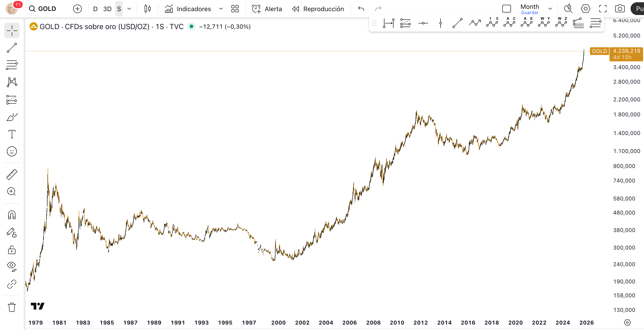The image size is (644, 330).
Task: Toggle lock all drawings
Action: [x=12, y=250]
